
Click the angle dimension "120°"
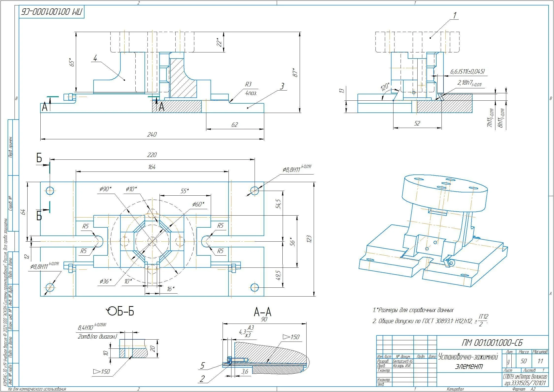click(385, 87)
